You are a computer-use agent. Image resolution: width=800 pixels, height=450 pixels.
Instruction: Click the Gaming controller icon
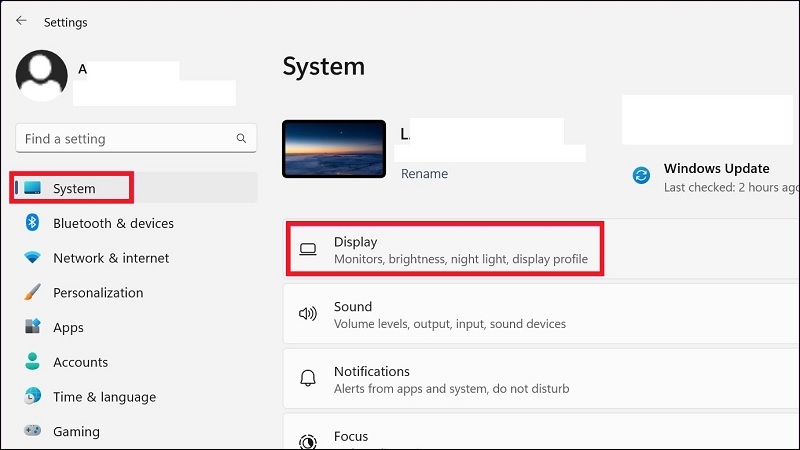(32, 431)
